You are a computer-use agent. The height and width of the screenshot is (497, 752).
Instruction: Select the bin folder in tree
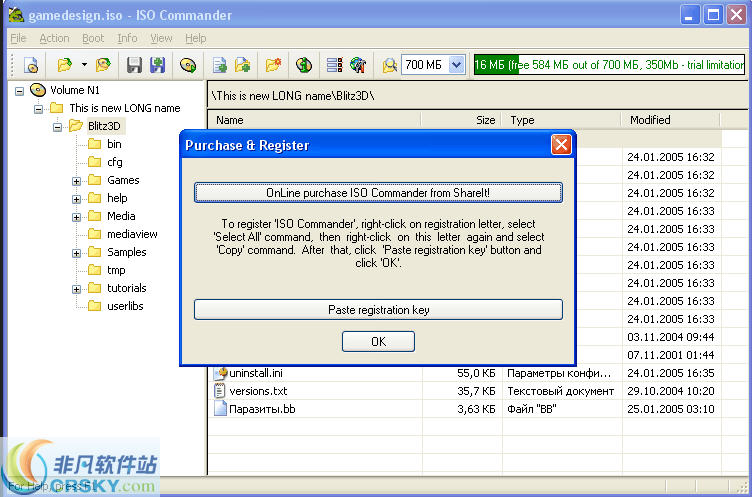point(114,144)
